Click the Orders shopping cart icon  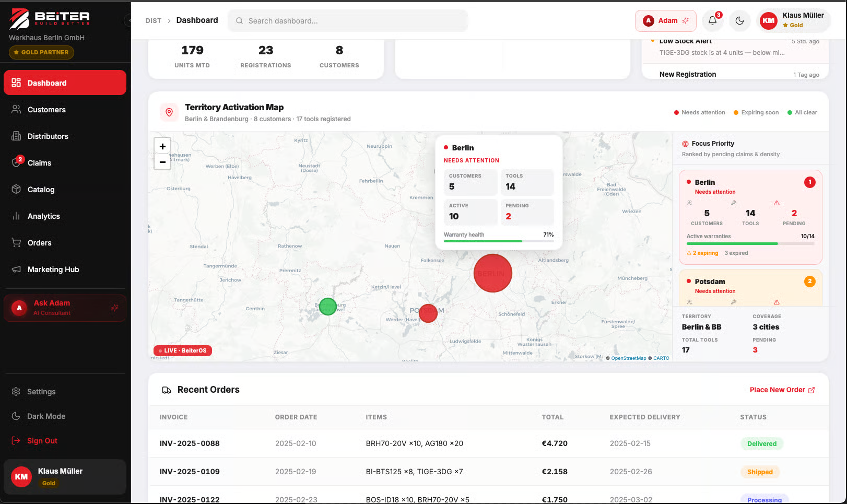[x=16, y=243]
